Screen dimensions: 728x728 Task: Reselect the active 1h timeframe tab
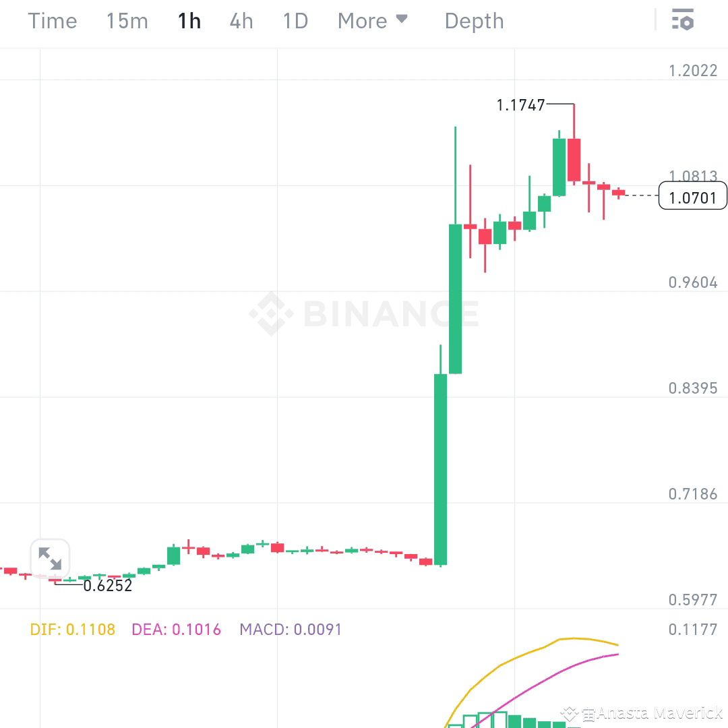coord(189,21)
